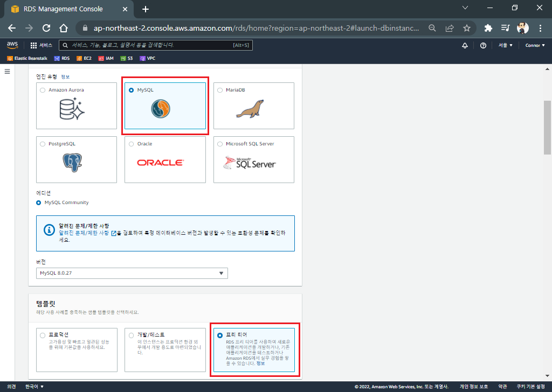Click the AWS logo home icon
The image size is (552, 392).
(x=12, y=45)
